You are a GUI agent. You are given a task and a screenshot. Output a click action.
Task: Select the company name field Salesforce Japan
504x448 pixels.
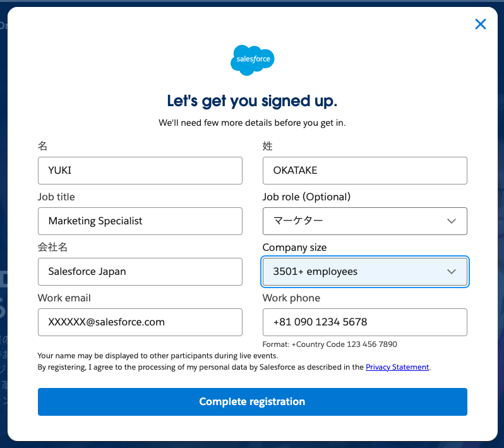[x=140, y=272]
